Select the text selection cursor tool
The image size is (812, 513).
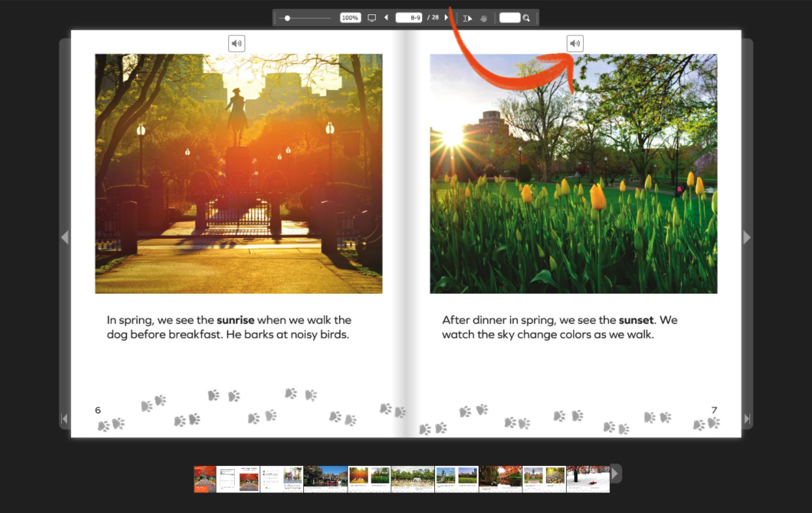tap(467, 18)
